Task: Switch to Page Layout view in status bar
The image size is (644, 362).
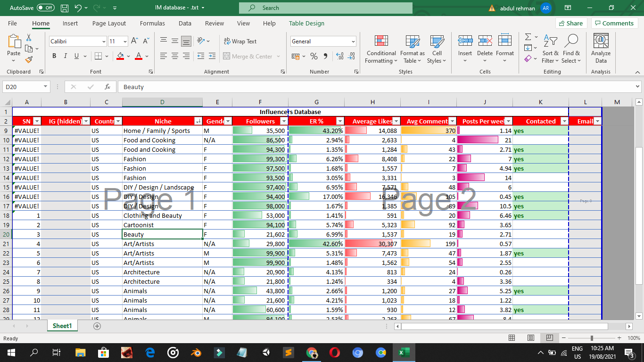Action: [530, 338]
